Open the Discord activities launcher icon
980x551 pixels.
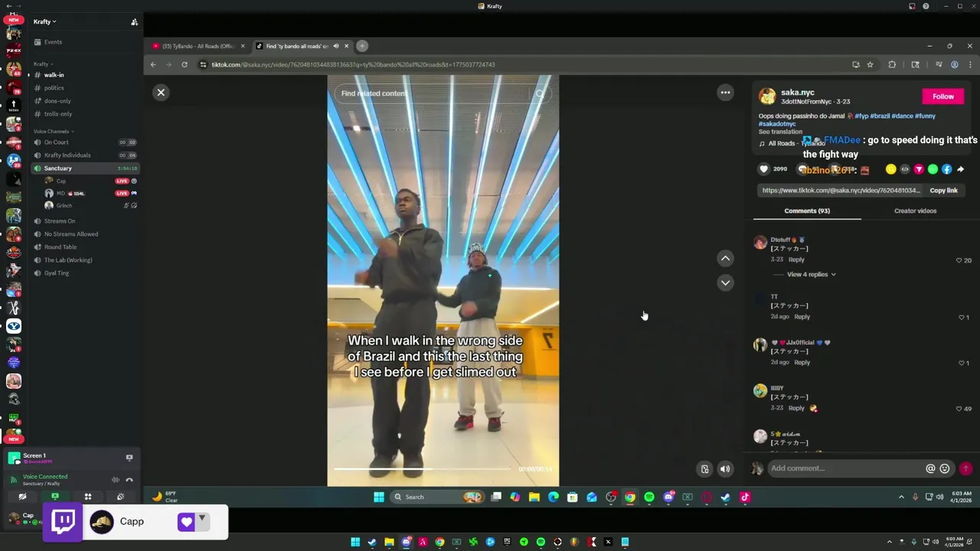(87, 497)
